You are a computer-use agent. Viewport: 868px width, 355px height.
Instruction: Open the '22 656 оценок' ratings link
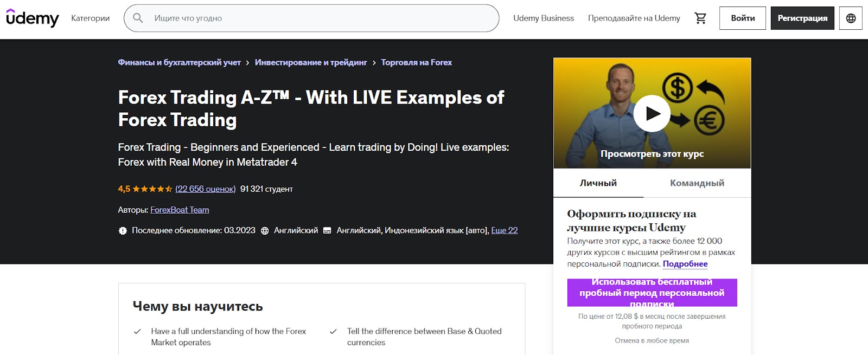point(205,189)
